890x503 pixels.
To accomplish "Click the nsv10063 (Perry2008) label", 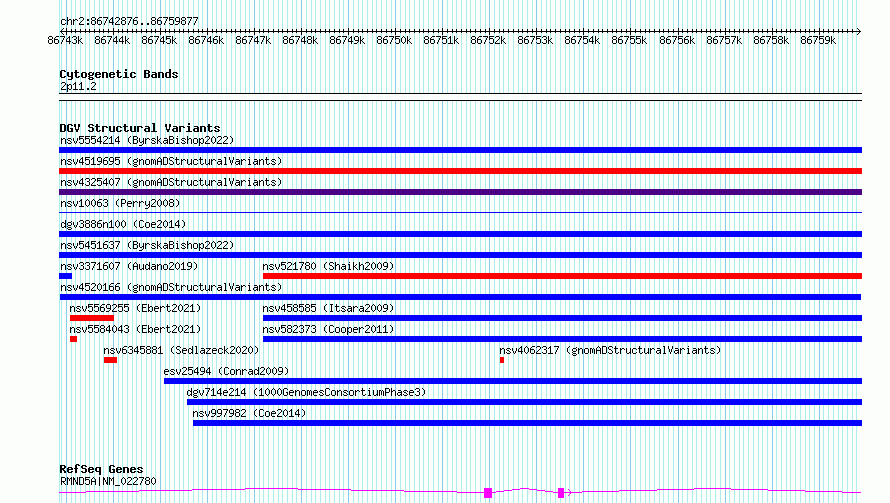I will [x=120, y=203].
